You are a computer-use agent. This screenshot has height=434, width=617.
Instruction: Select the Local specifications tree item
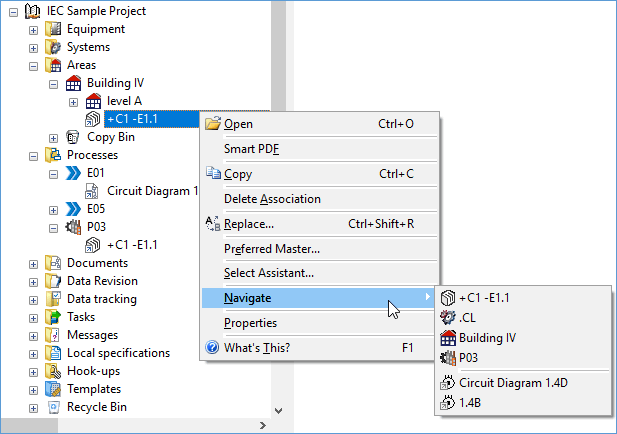tap(118, 353)
